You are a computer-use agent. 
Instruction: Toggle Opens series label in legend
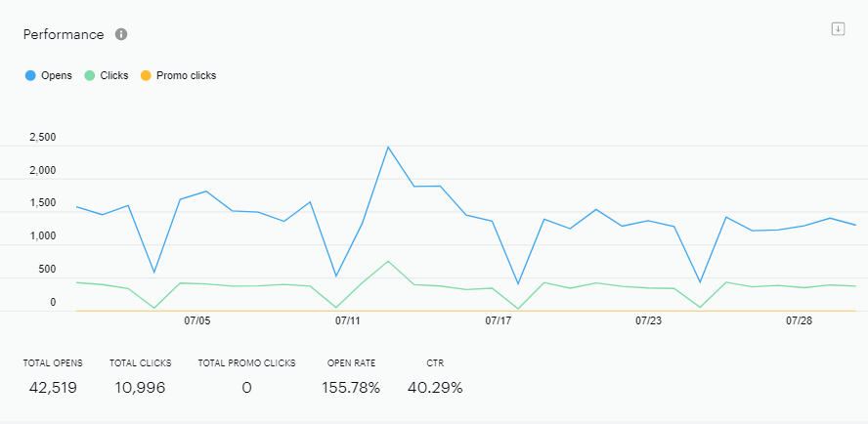(x=57, y=76)
